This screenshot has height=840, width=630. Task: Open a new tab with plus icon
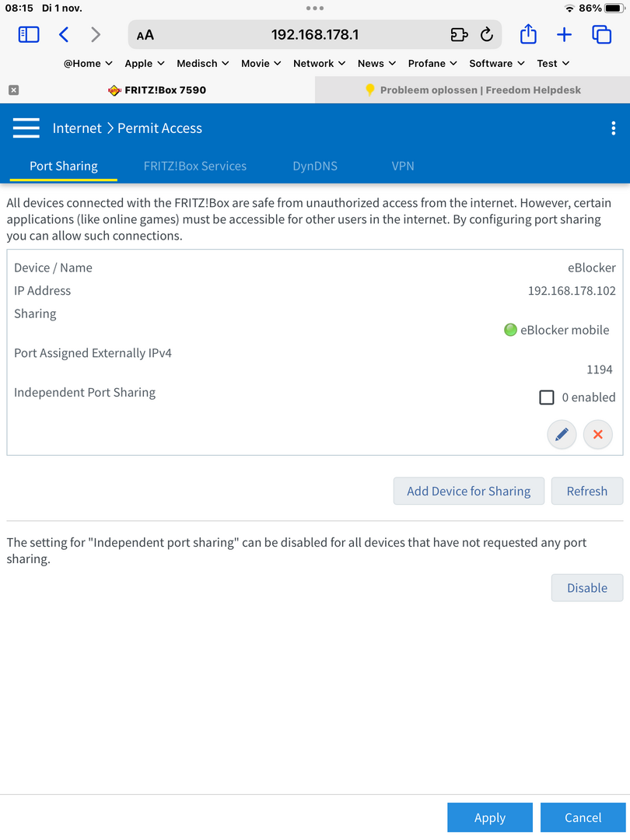click(x=564, y=35)
